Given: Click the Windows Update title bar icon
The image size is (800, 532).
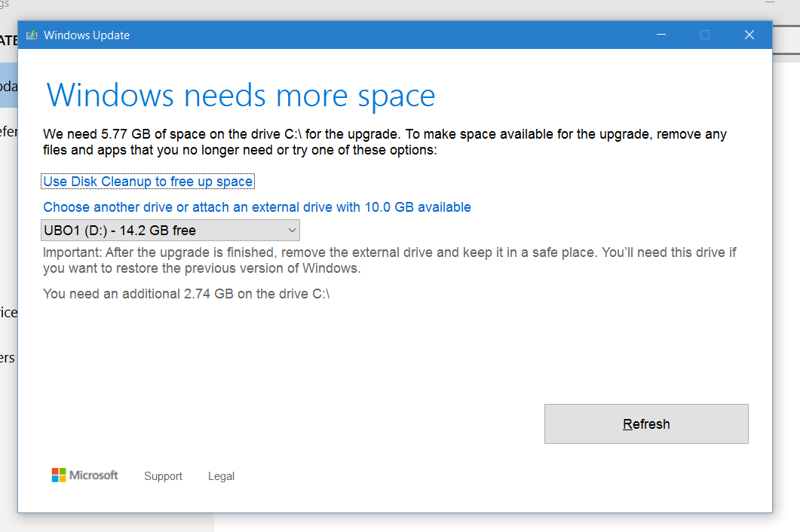Looking at the screenshot, I should 32,35.
